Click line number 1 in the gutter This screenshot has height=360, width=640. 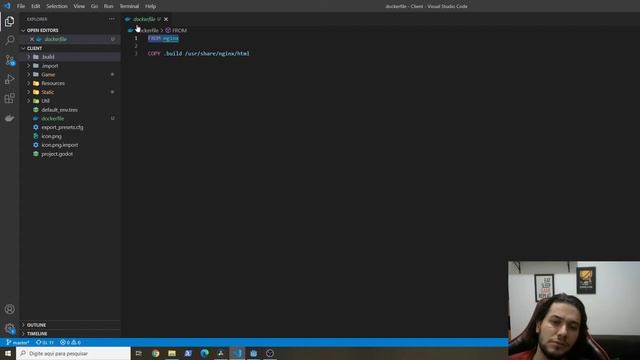(136, 38)
